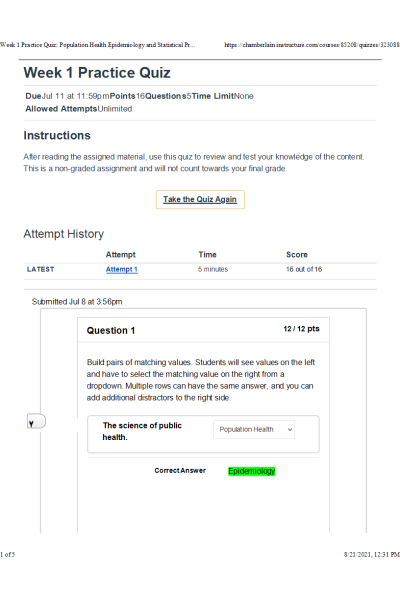Click the Question 1 header
This screenshot has height=600, width=400.
pyautogui.click(x=111, y=331)
